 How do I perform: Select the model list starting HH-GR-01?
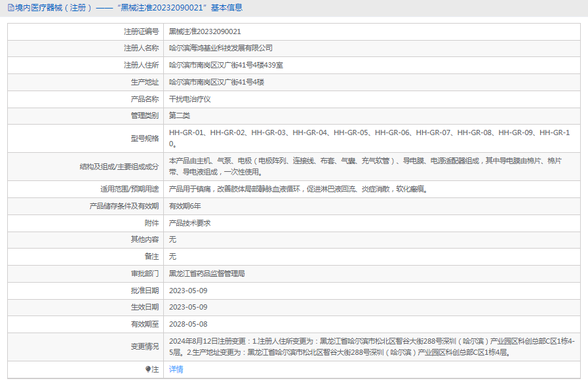click(x=369, y=138)
